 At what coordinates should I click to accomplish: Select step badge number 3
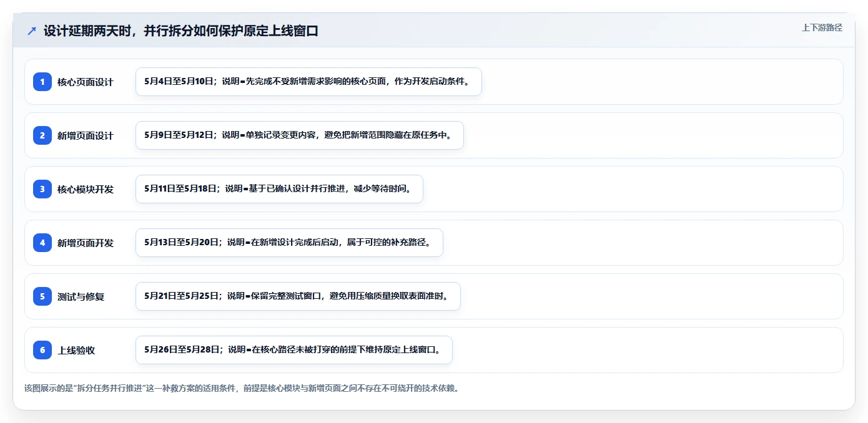[42, 189]
